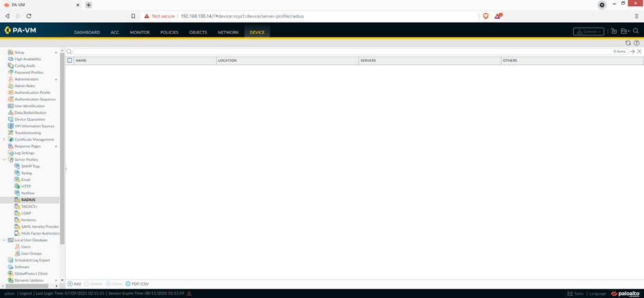Viewport: 644px width, 298px height.
Task: Open Users under Local User Database
Action: point(26,247)
